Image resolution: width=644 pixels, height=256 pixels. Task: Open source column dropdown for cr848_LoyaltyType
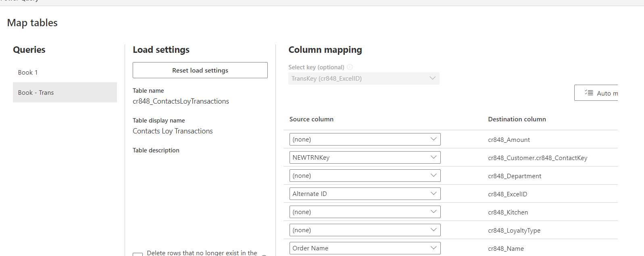pyautogui.click(x=365, y=230)
